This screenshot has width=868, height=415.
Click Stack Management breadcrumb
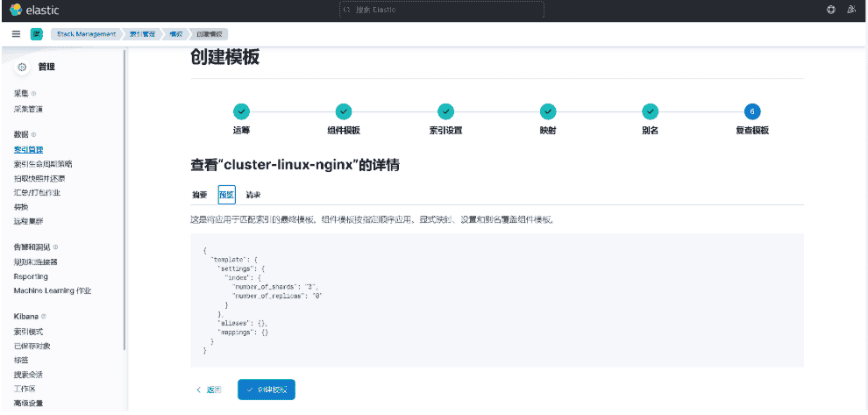tap(86, 34)
